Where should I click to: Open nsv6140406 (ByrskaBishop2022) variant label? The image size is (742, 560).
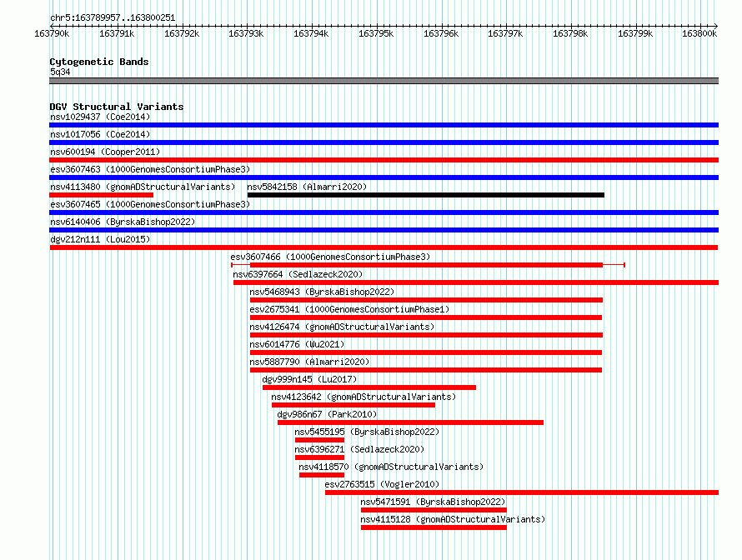123,222
